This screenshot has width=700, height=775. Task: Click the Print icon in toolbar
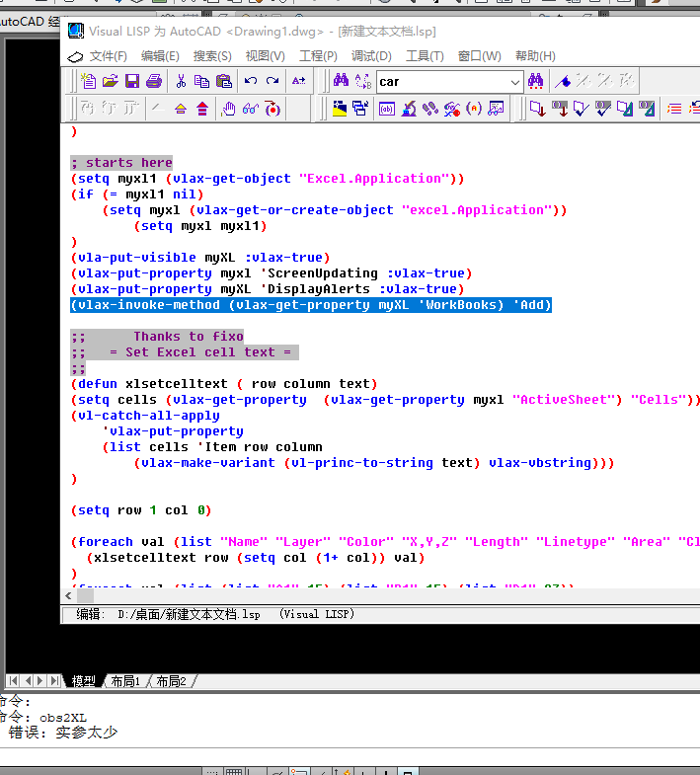tap(154, 81)
